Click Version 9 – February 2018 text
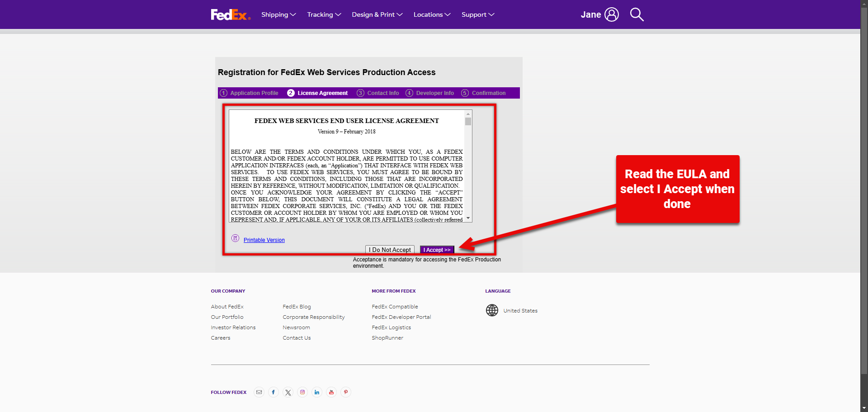 (x=346, y=132)
